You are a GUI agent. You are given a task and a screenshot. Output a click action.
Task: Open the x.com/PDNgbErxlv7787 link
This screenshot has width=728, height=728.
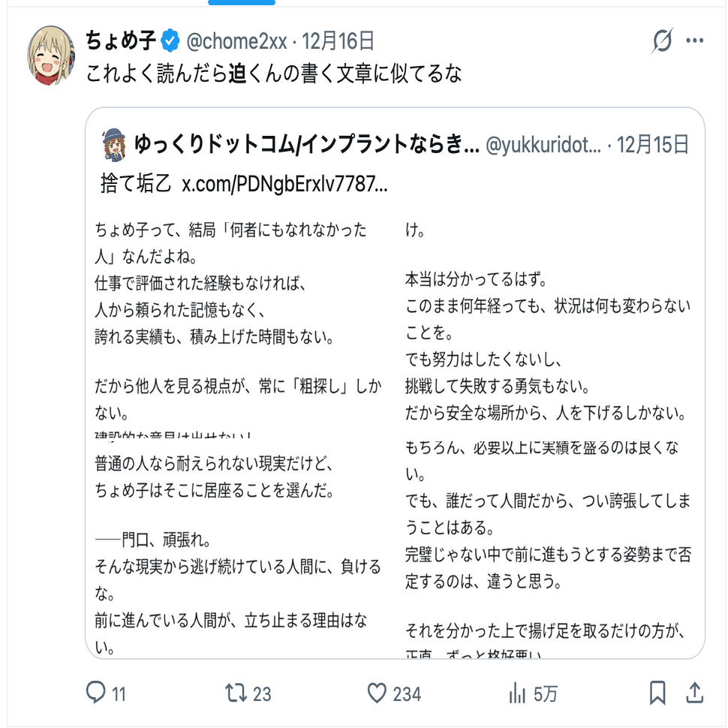tap(285, 184)
